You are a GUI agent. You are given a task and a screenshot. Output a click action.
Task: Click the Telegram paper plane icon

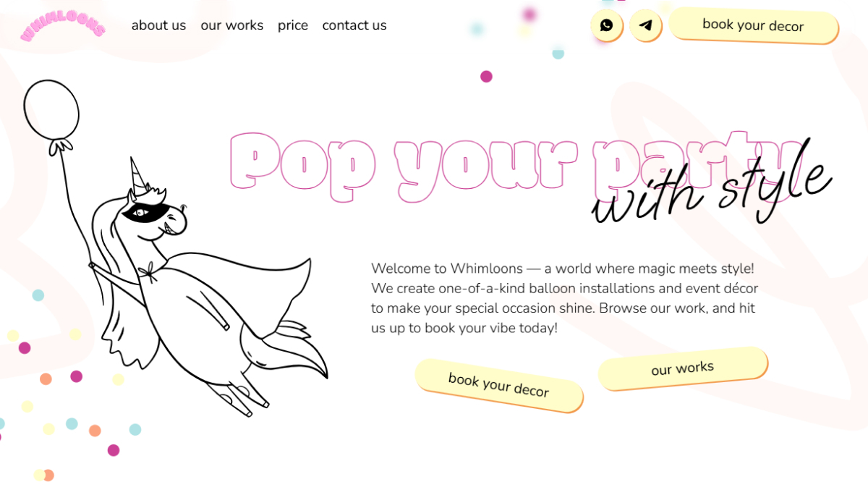[x=646, y=25]
